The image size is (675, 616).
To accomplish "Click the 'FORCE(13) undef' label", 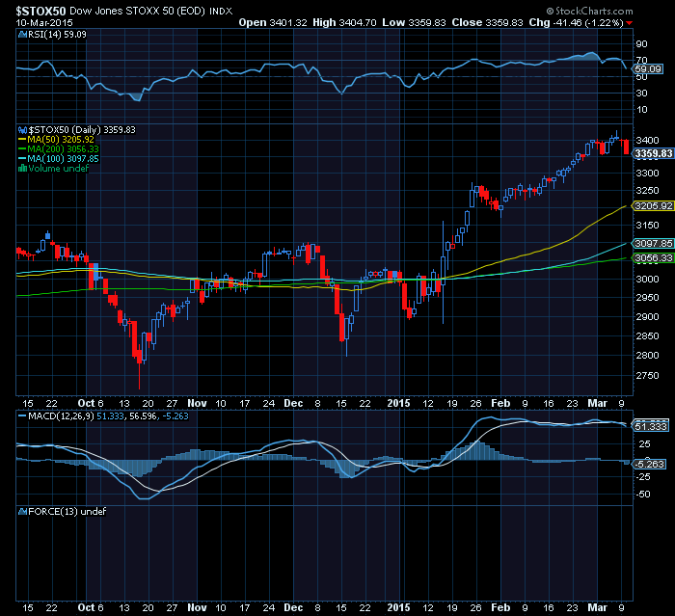I will pos(67,511).
